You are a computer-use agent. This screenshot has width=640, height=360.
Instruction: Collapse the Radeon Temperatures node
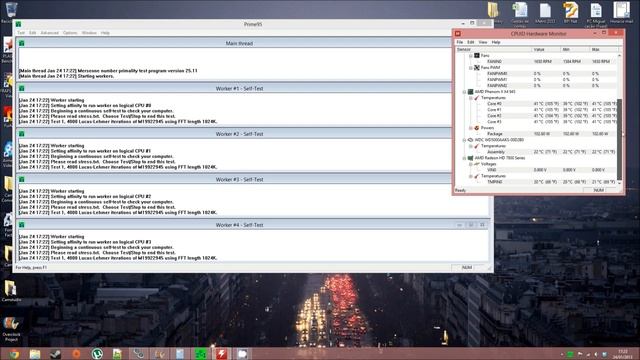(471, 176)
